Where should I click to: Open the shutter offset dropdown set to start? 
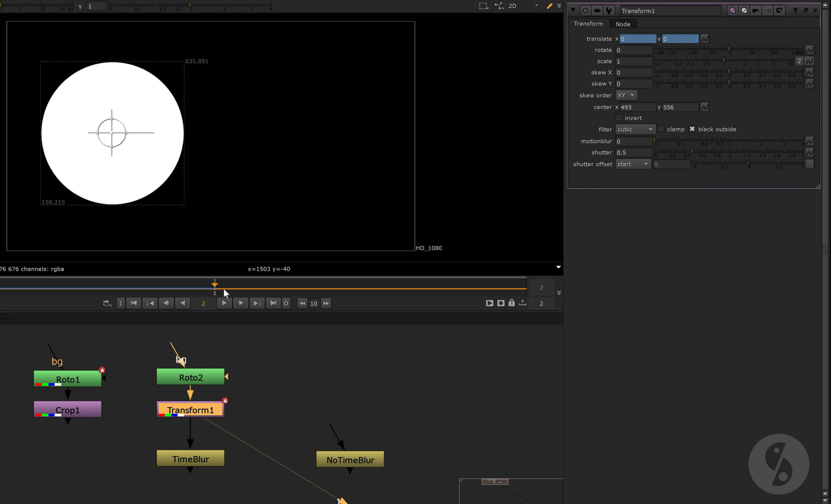click(632, 164)
